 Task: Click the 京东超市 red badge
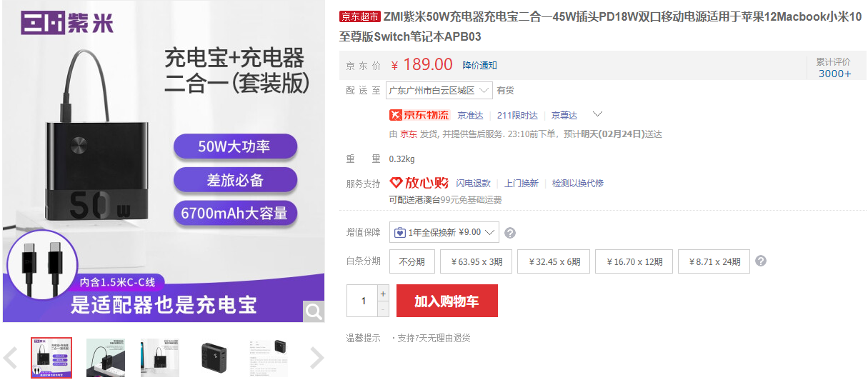(360, 17)
